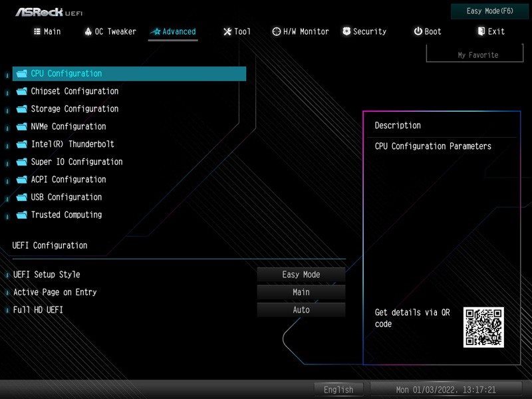Open the My Favorite page
The width and height of the screenshot is (532, 399).
pyautogui.click(x=477, y=55)
